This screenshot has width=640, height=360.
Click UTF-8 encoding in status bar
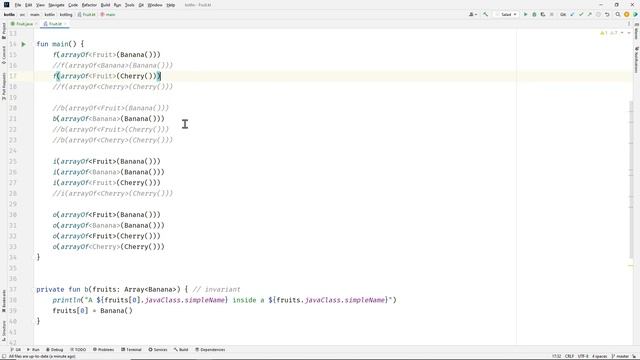(583, 356)
